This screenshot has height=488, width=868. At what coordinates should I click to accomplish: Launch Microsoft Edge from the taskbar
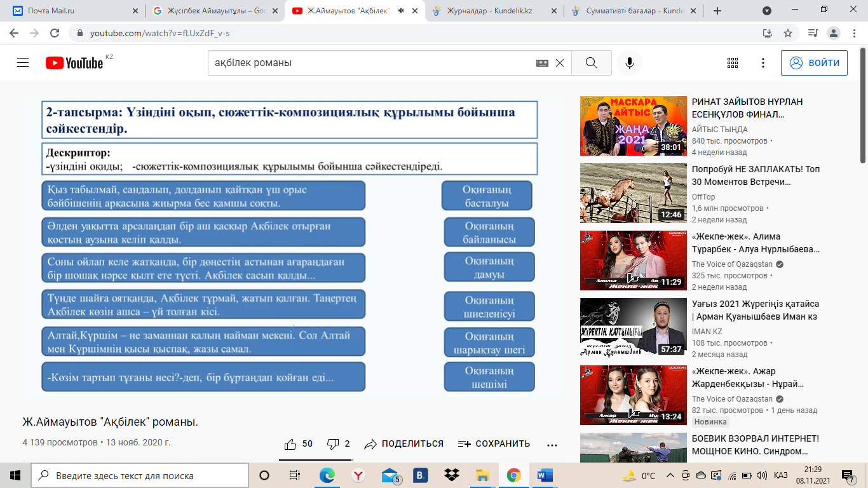click(x=327, y=475)
